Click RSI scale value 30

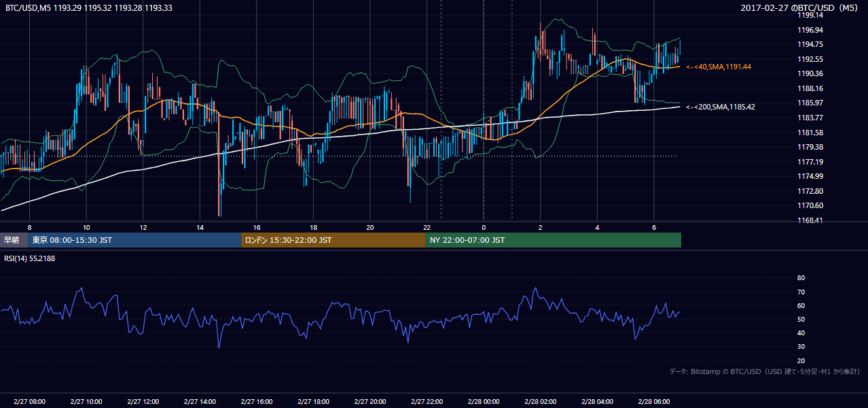pyautogui.click(x=801, y=347)
